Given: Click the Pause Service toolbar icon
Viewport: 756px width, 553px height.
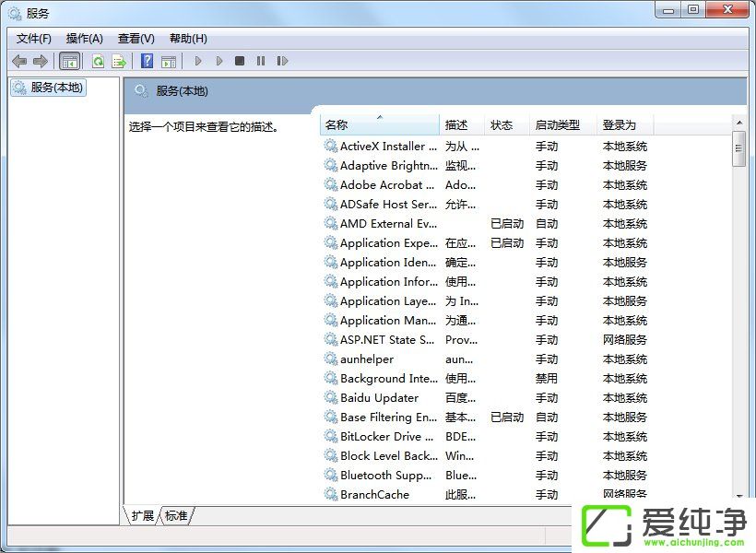Looking at the screenshot, I should coord(261,61).
